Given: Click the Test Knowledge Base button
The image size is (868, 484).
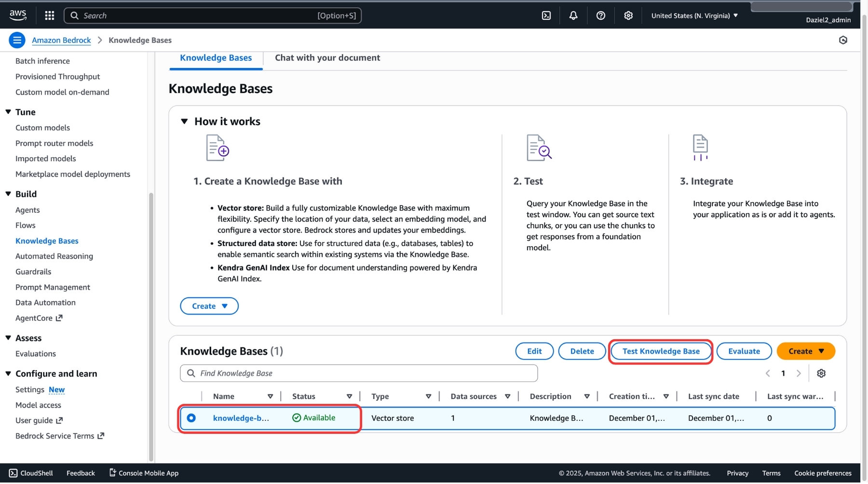Looking at the screenshot, I should point(661,351).
